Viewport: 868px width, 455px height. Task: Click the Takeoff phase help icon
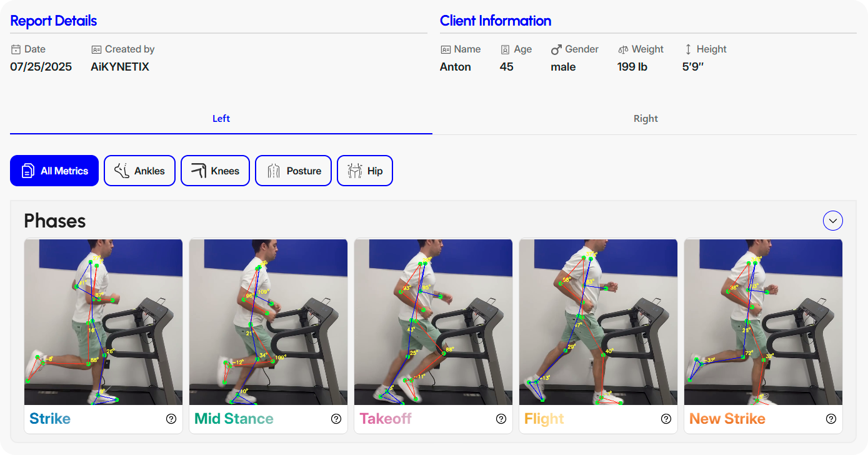coord(501,419)
